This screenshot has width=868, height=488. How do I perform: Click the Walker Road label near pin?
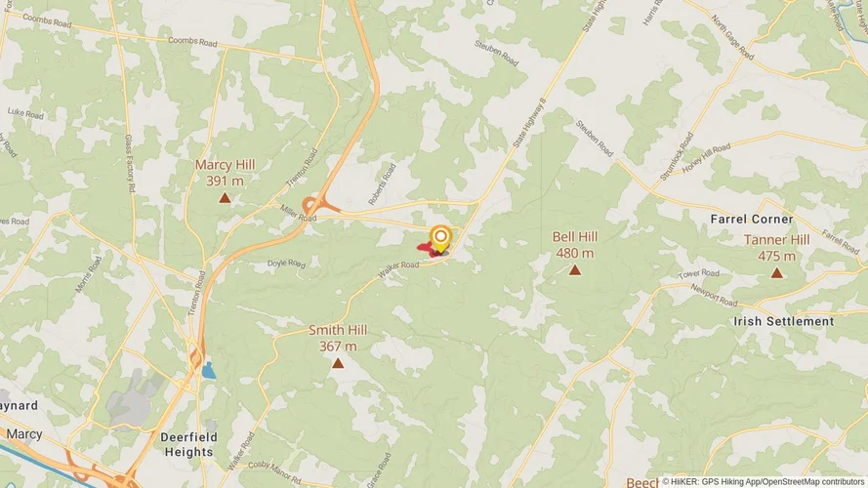[x=398, y=269]
